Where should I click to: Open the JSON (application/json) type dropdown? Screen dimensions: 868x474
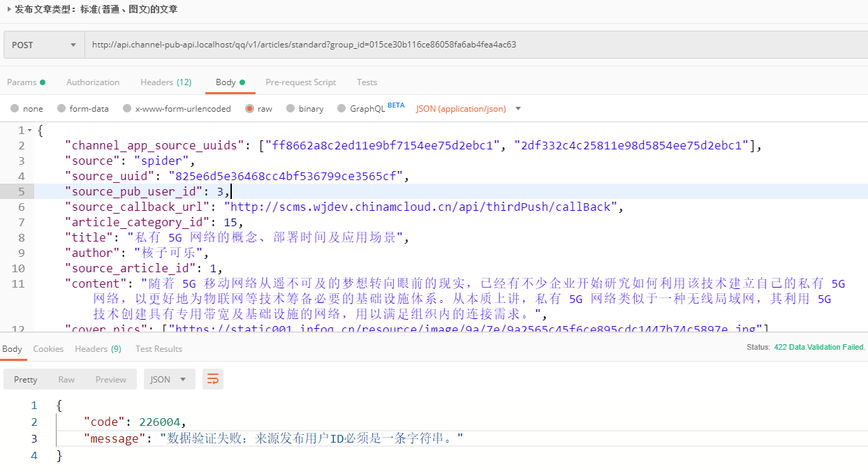469,109
